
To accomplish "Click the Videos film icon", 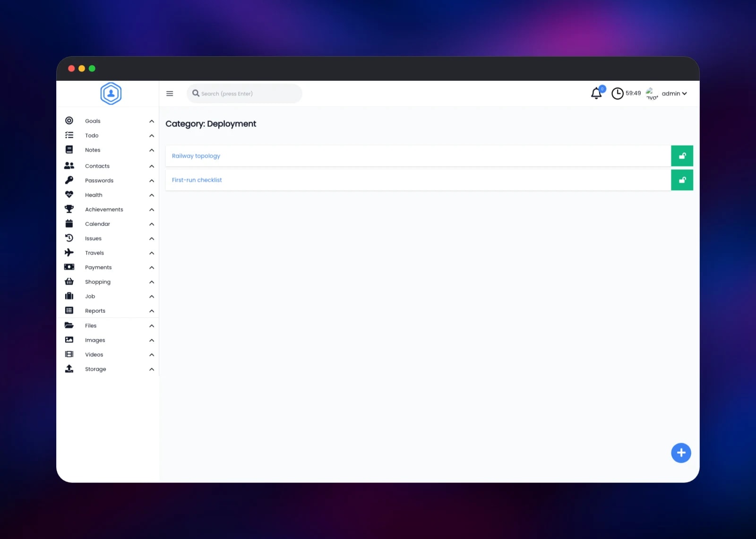I will [69, 354].
